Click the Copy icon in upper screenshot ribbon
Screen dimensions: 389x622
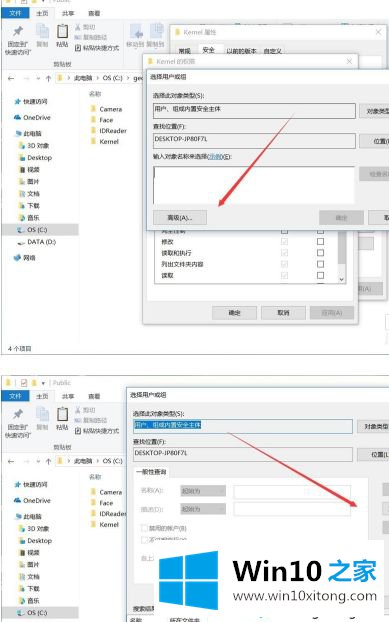42,36
